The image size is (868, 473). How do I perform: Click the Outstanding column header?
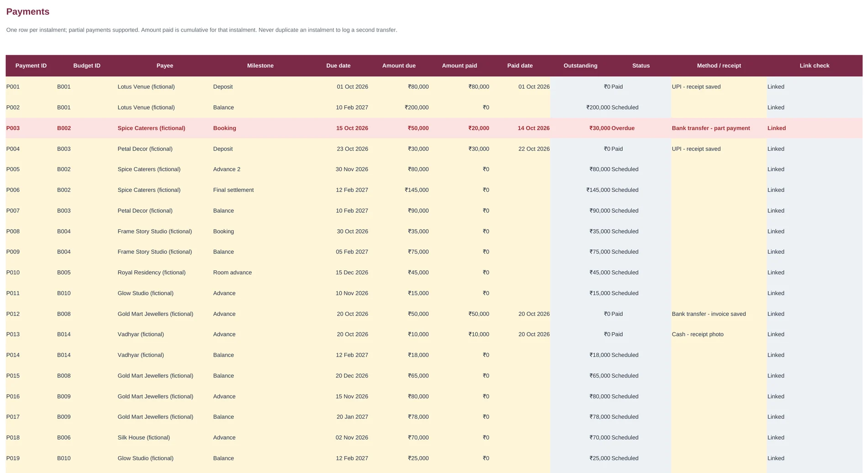pos(581,66)
